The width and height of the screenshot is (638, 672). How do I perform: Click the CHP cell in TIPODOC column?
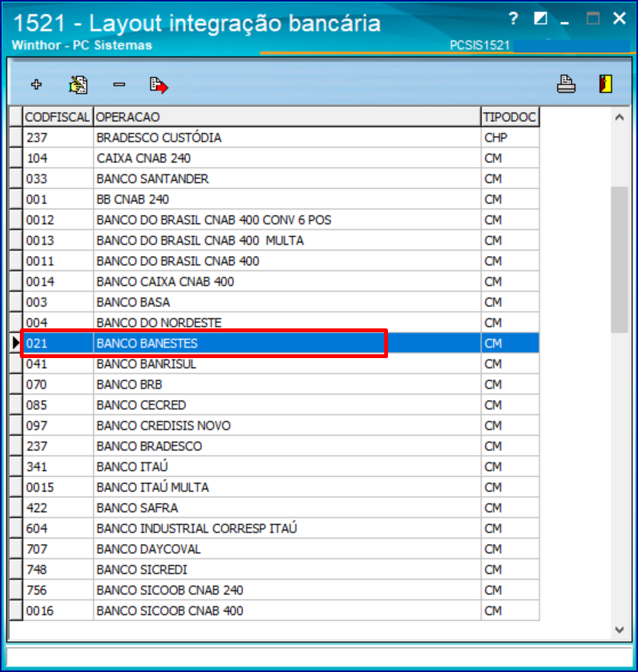510,138
